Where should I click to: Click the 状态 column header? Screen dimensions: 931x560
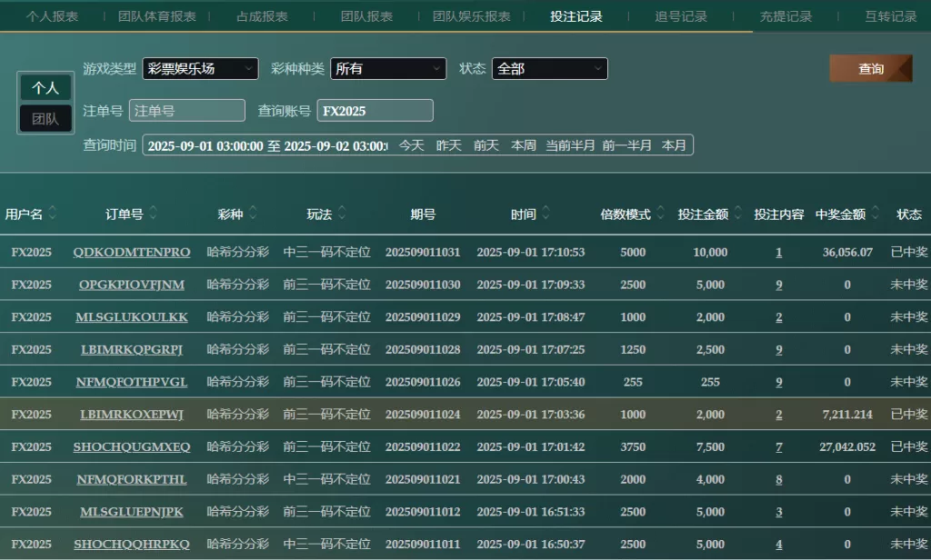tap(909, 215)
